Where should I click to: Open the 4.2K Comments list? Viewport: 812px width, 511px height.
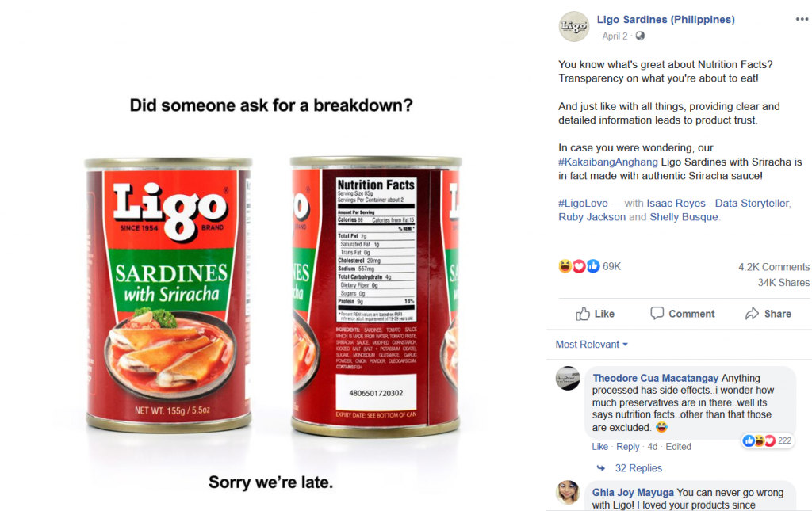click(x=774, y=267)
